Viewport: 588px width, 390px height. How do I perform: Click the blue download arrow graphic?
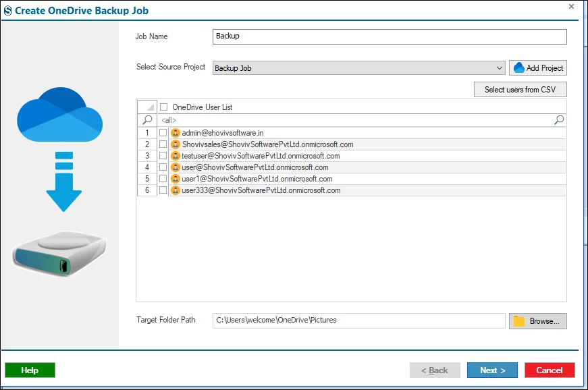pyautogui.click(x=64, y=182)
